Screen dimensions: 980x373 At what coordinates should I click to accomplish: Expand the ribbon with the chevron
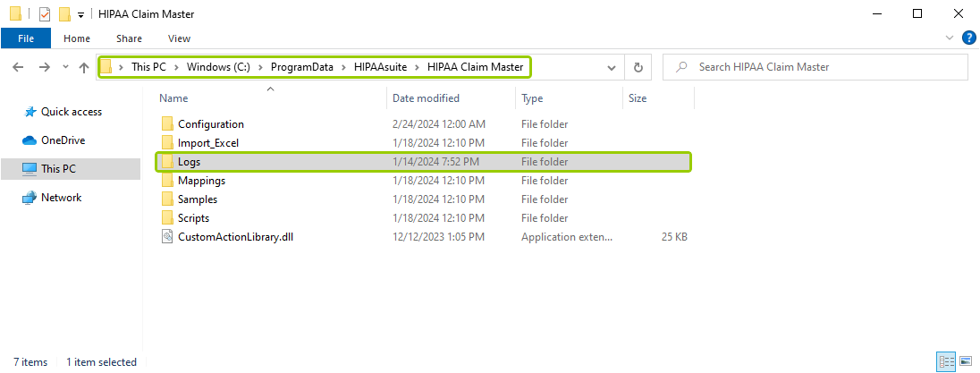click(x=950, y=38)
